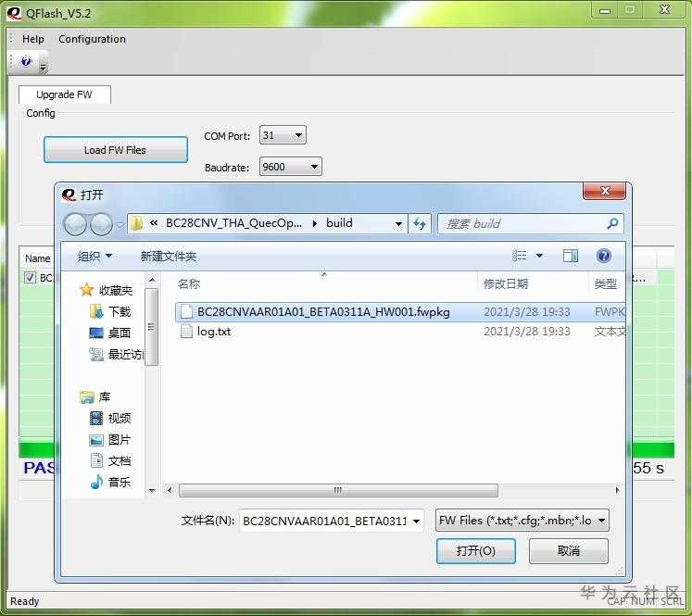Click 取消 cancel button
The width and height of the screenshot is (692, 616).
pos(569,550)
